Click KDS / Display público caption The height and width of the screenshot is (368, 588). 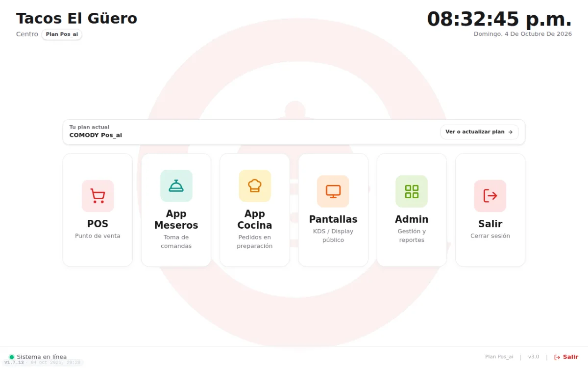pyautogui.click(x=333, y=236)
